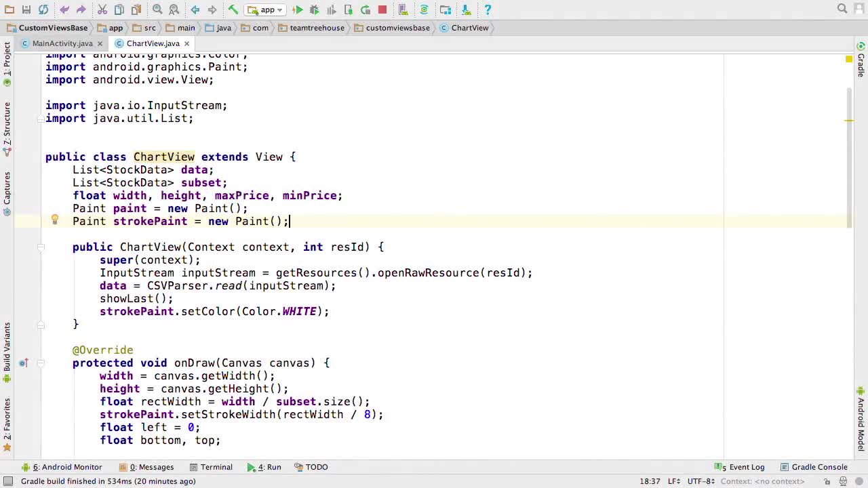The height and width of the screenshot is (488, 868).
Task: Navigate back with the left arrow icon
Action: click(195, 9)
